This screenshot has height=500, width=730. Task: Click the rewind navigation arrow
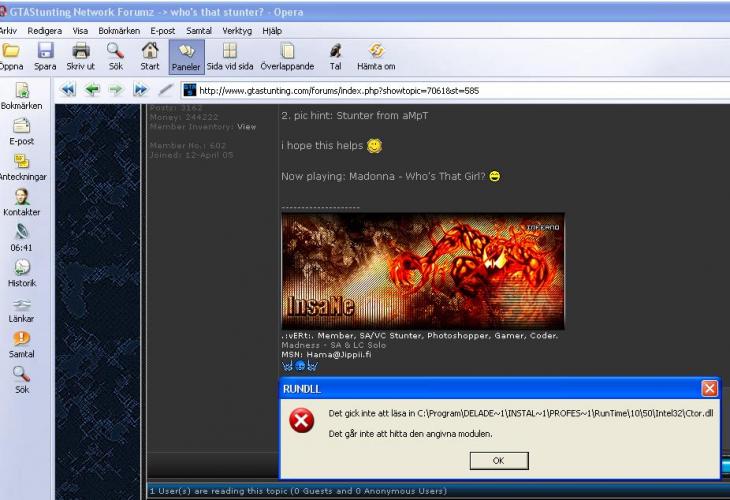pyautogui.click(x=68, y=89)
